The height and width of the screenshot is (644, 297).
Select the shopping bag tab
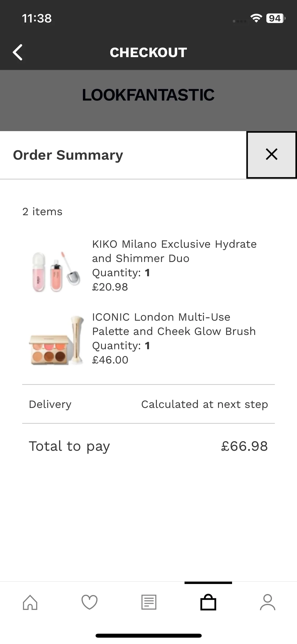[208, 602]
